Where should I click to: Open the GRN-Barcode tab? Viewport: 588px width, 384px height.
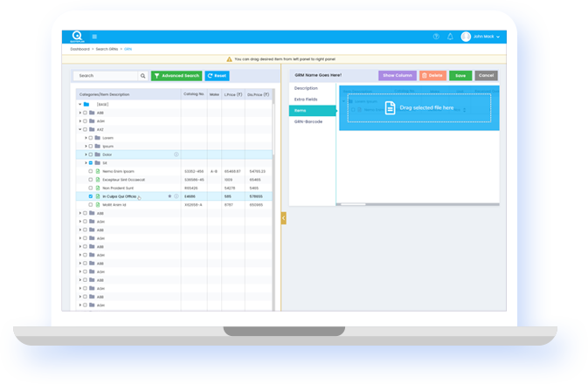(x=308, y=122)
